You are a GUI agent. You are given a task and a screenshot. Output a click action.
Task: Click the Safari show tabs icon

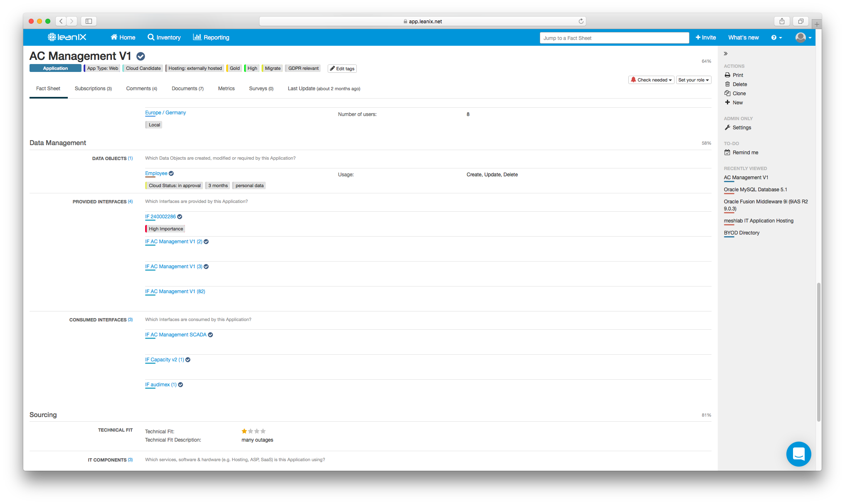pos(801,21)
